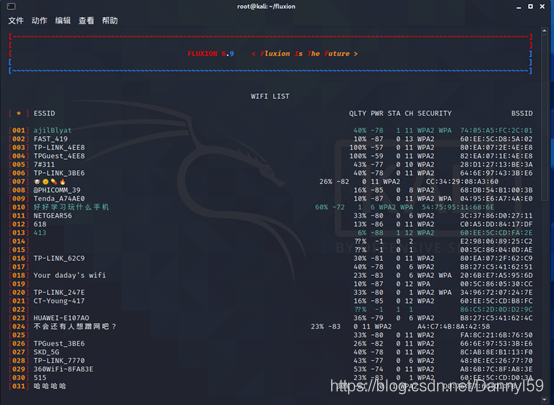Click the FLUXION 6.9 banner text

pos(211,54)
